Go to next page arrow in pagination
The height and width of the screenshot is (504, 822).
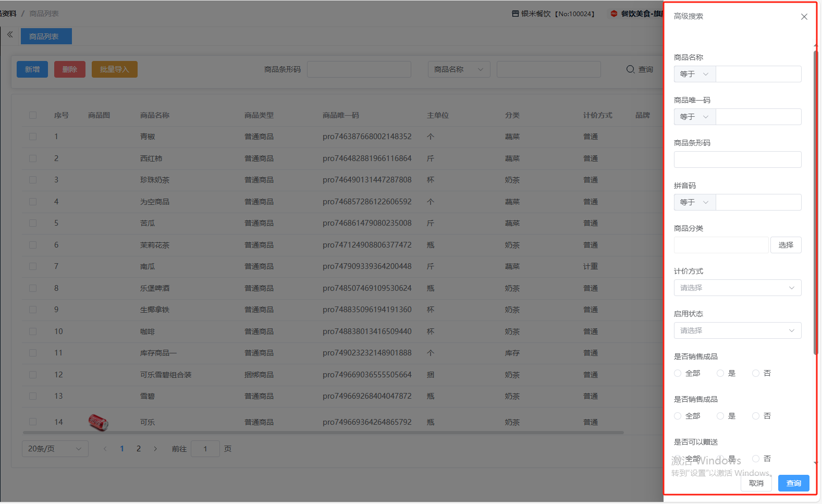point(155,449)
